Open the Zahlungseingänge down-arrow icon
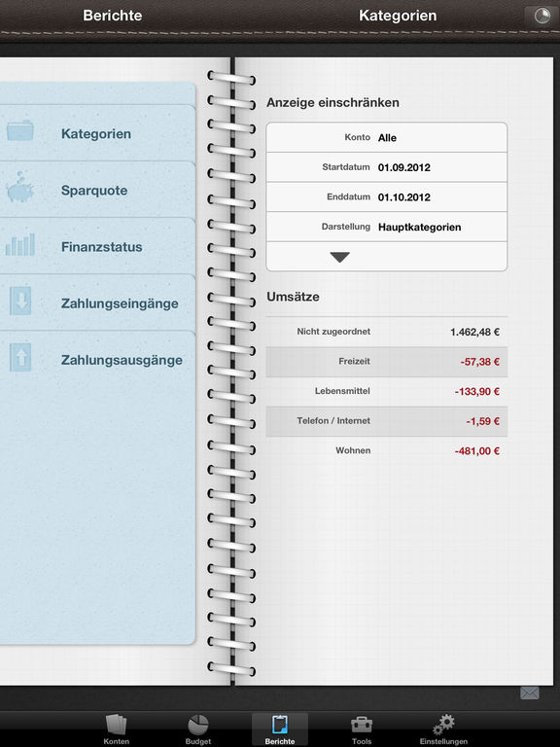560x747 pixels. [x=20, y=301]
